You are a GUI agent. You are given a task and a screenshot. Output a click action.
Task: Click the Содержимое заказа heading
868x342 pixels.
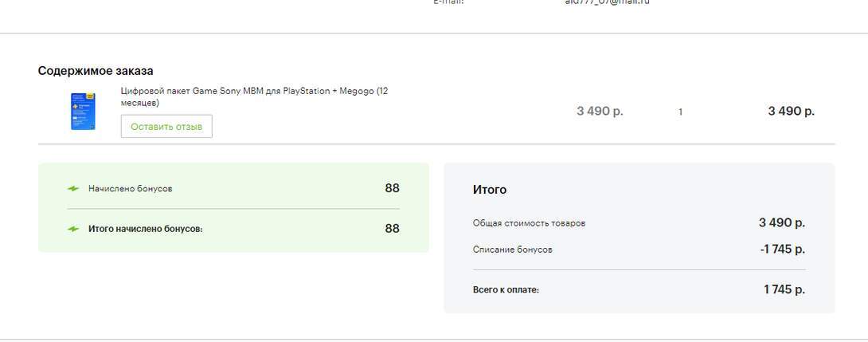pyautogui.click(x=96, y=71)
